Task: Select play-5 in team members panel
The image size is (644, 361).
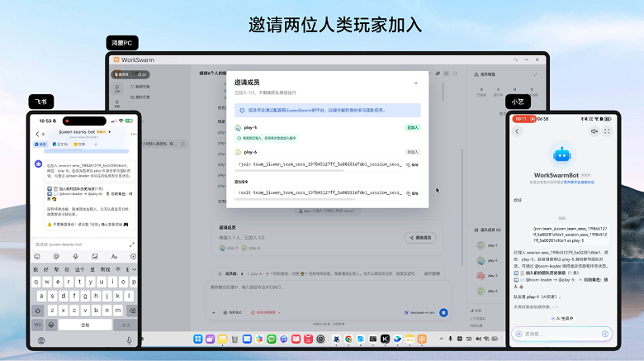Action: [x=487, y=261]
